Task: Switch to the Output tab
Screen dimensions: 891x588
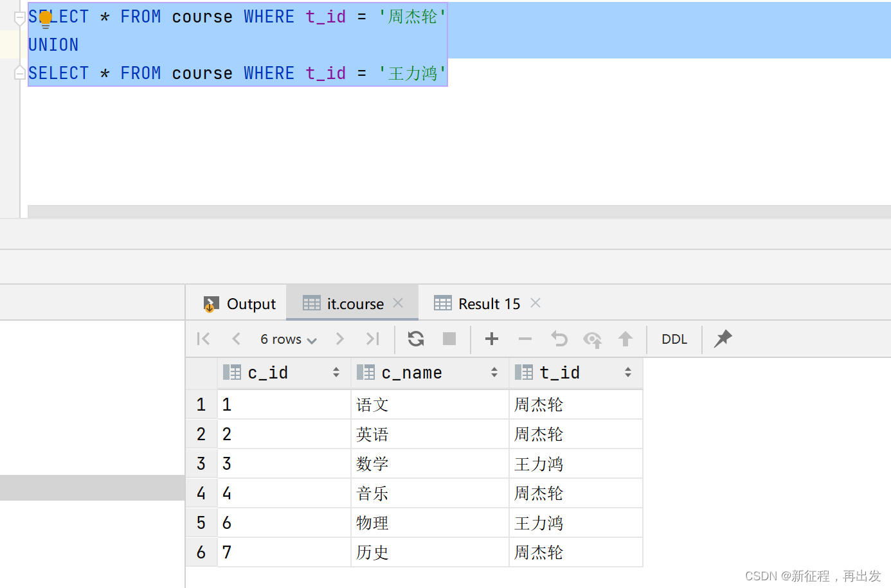Action: pos(239,304)
